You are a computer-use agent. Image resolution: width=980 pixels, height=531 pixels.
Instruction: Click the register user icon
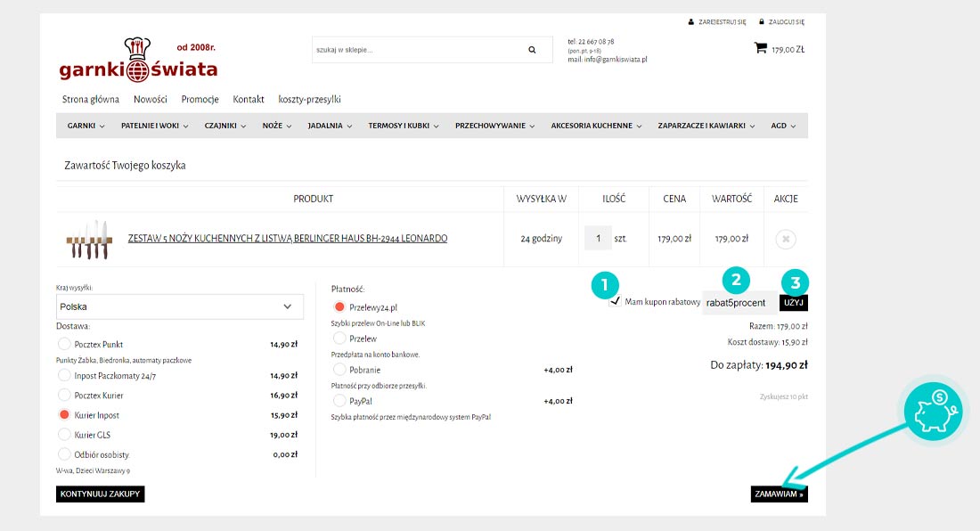point(690,22)
